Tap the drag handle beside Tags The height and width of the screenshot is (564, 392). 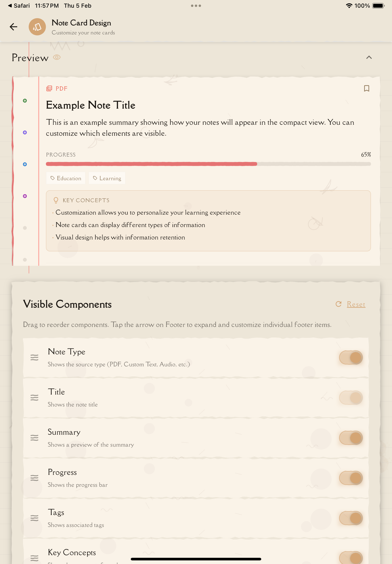(34, 518)
